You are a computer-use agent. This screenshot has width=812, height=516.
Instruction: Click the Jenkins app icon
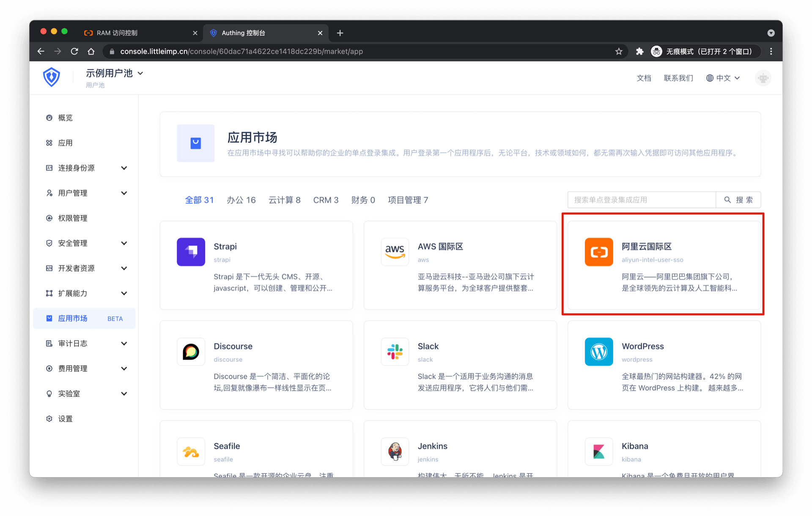tap(395, 451)
